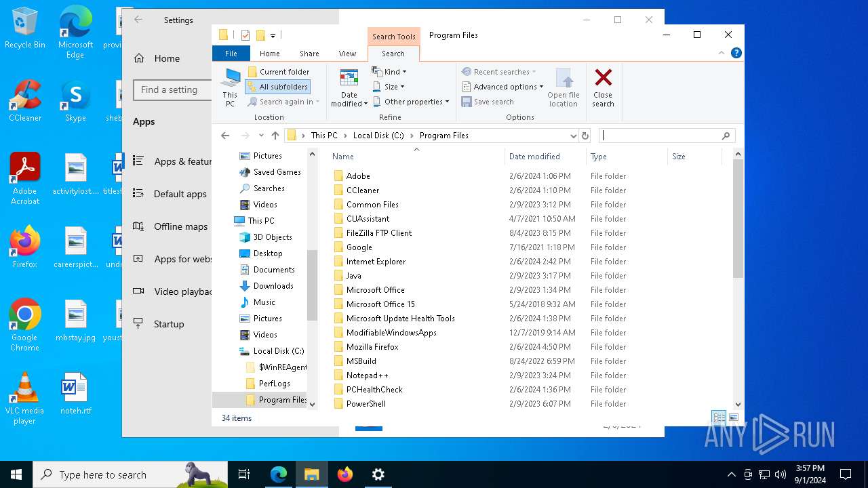The width and height of the screenshot is (868, 488).
Task: Open Offline maps in Settings
Action: pos(170,226)
